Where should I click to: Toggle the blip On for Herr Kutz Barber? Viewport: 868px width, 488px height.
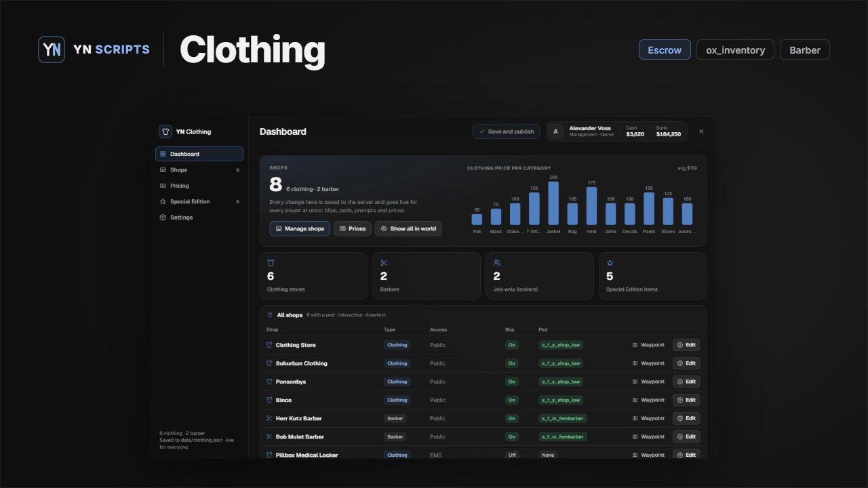click(512, 418)
